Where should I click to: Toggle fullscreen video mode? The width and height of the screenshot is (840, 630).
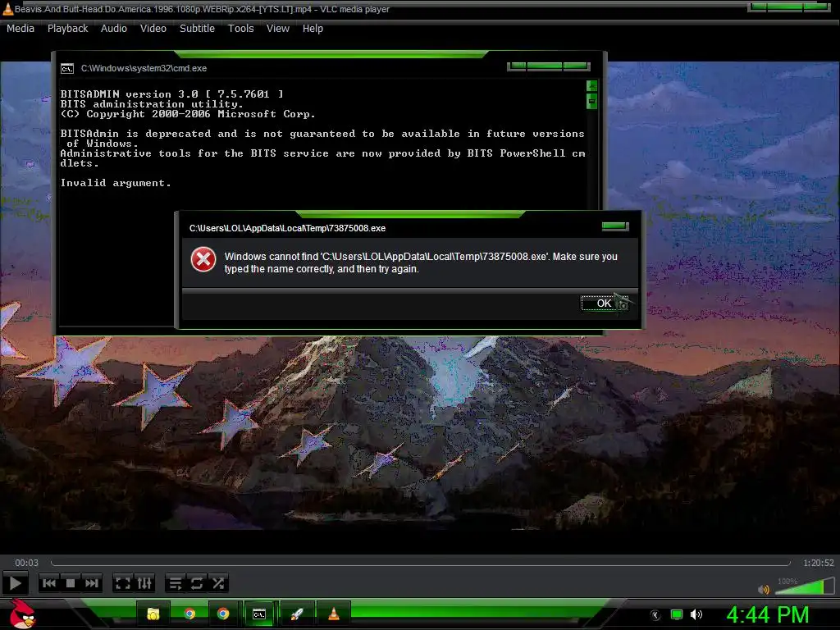coord(123,583)
